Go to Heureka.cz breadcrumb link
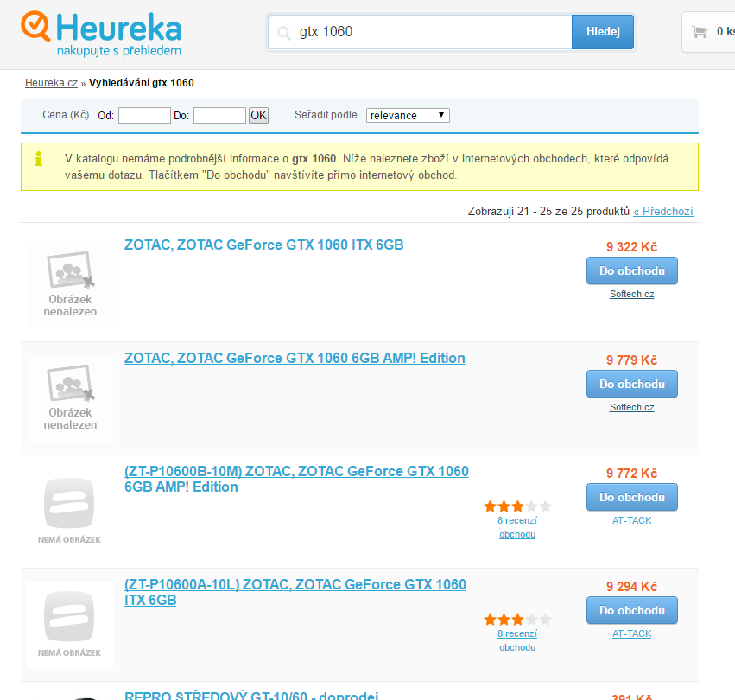The image size is (735, 700). click(x=51, y=83)
